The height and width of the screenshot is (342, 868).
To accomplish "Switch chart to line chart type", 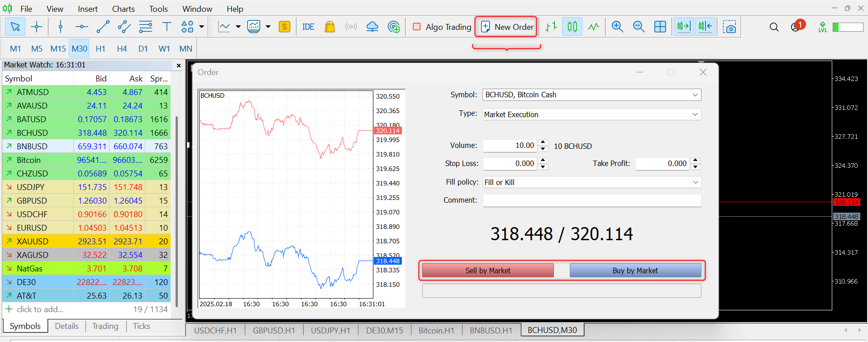I will (x=594, y=27).
